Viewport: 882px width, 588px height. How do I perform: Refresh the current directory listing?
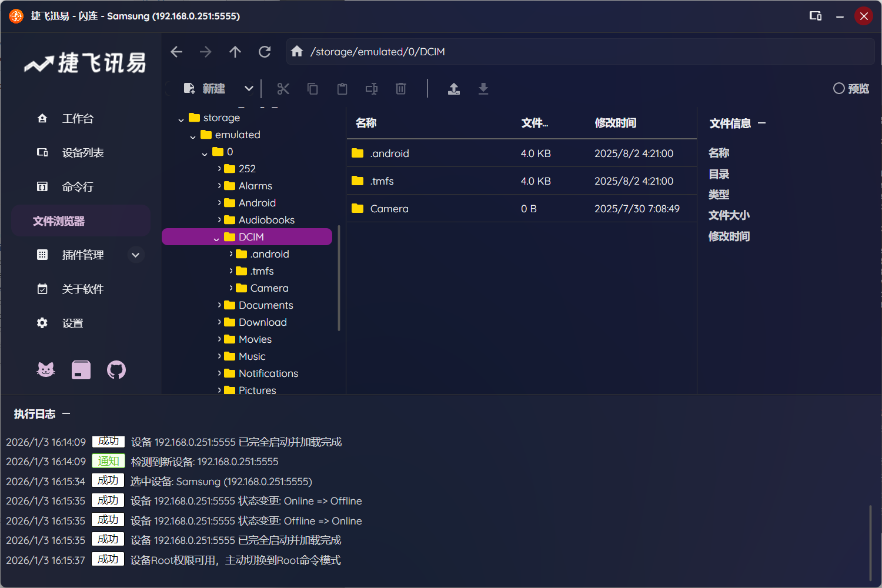click(x=265, y=52)
